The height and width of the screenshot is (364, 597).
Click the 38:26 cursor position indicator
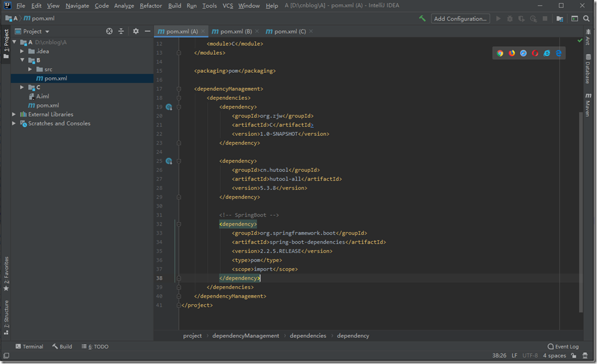coord(499,356)
